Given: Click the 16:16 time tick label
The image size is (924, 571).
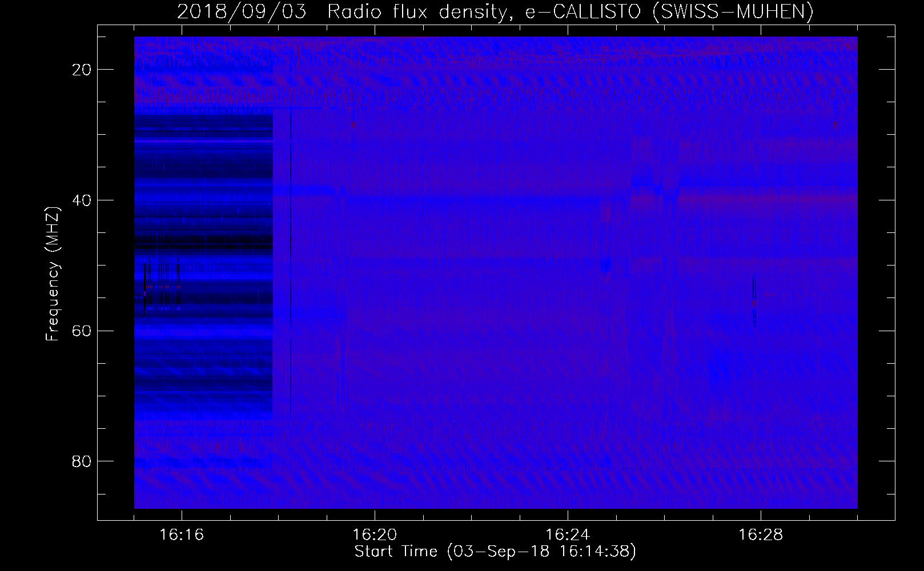Looking at the screenshot, I should 182,535.
